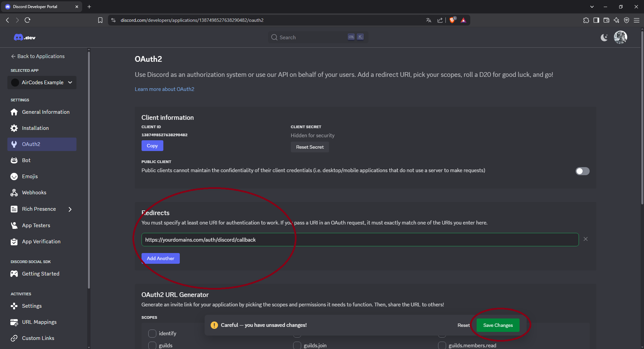Click the Custom Links chain icon
This screenshot has width=644, height=349.
[x=14, y=338]
